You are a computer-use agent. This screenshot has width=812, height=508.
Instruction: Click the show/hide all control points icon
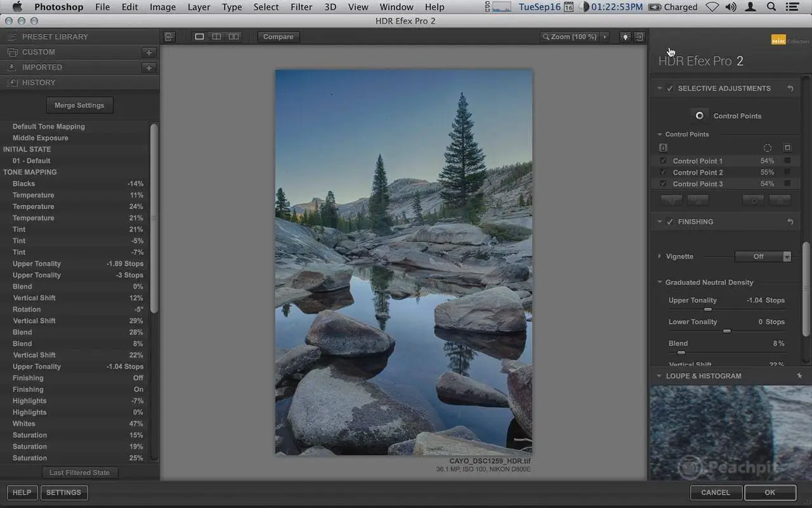tap(663, 147)
